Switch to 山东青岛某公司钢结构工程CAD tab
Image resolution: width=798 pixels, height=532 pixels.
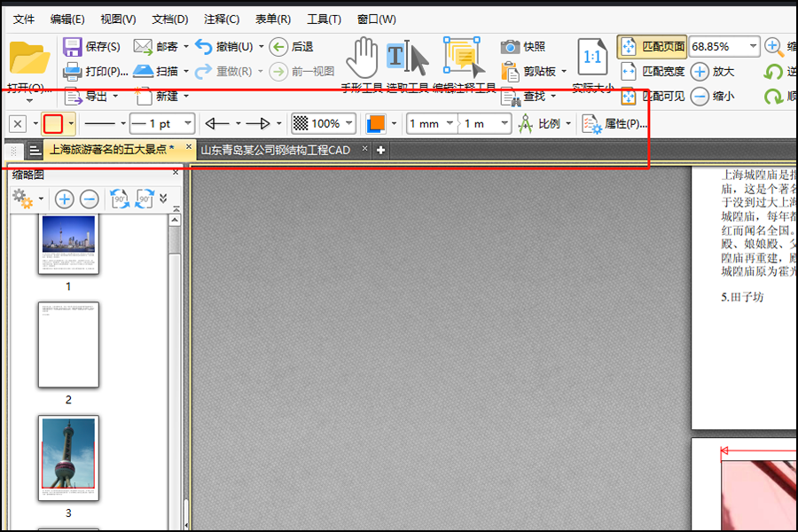[276, 150]
